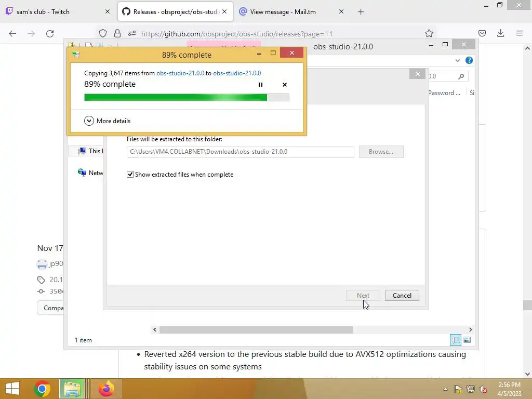Expand More details in copy dialog
The width and height of the screenshot is (532, 399).
tap(107, 121)
